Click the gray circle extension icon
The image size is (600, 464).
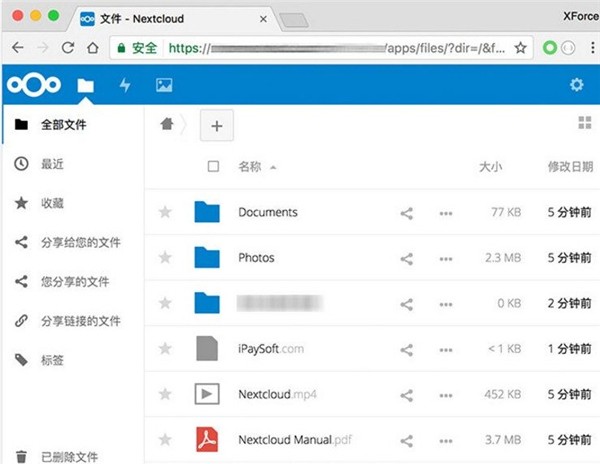click(x=568, y=48)
